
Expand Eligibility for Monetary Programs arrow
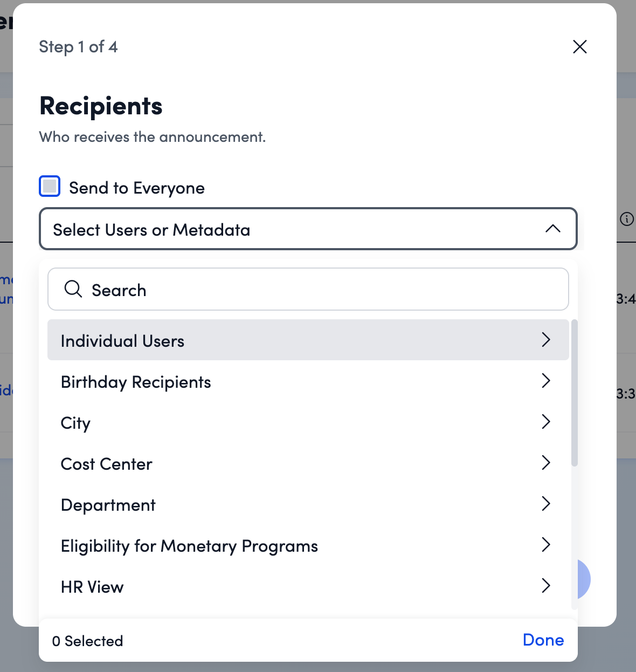tap(546, 545)
